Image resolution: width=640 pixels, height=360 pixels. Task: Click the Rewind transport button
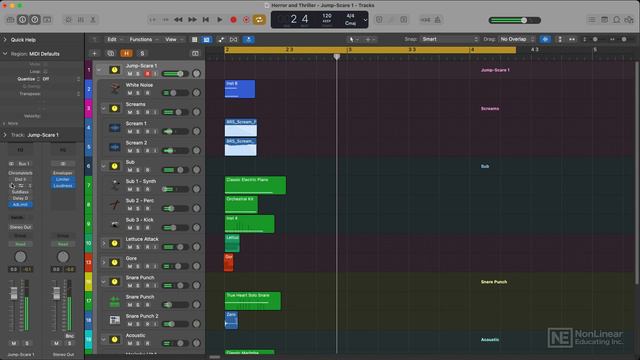coord(178,20)
